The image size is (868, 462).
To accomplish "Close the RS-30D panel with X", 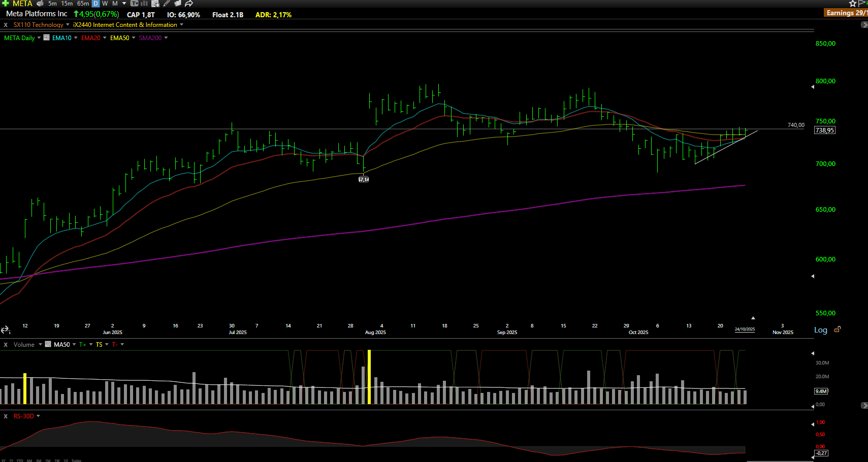I will 6,416.
